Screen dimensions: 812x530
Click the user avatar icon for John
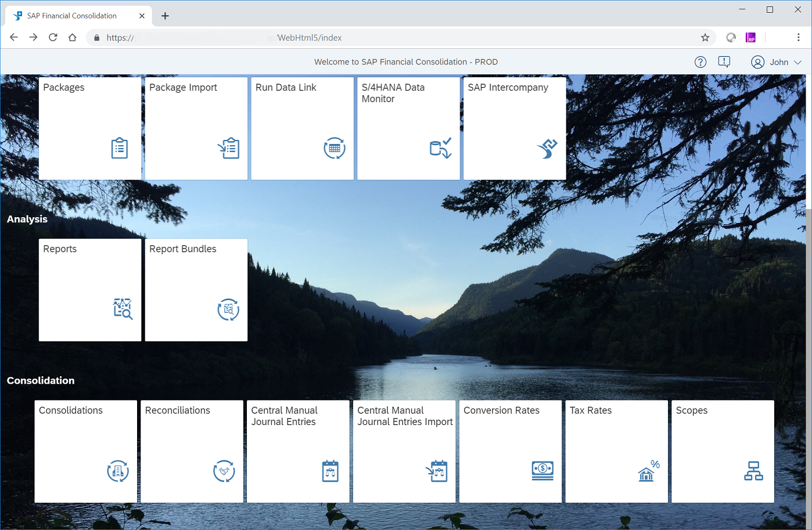[757, 62]
